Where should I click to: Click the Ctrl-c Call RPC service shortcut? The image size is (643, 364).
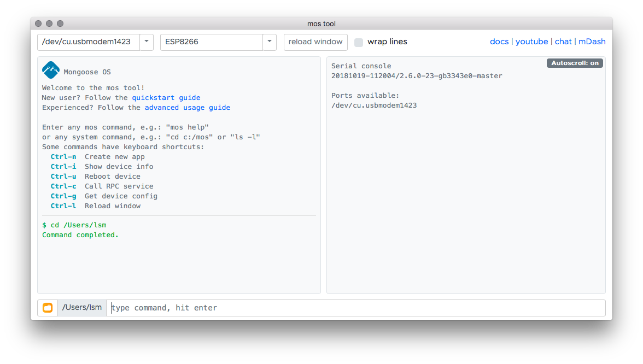click(x=102, y=186)
